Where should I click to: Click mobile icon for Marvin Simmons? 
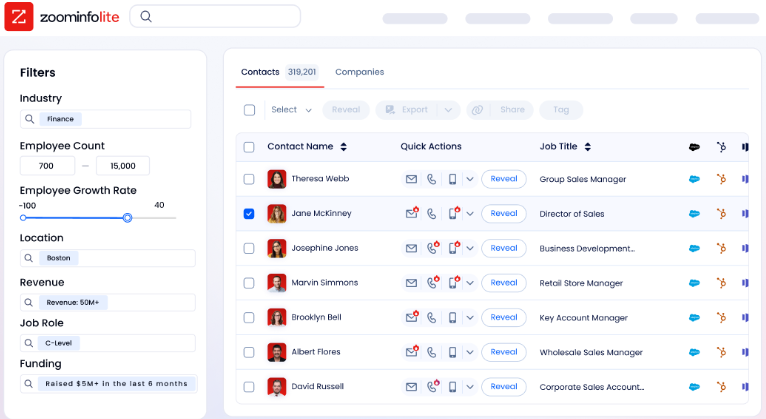pyautogui.click(x=454, y=283)
